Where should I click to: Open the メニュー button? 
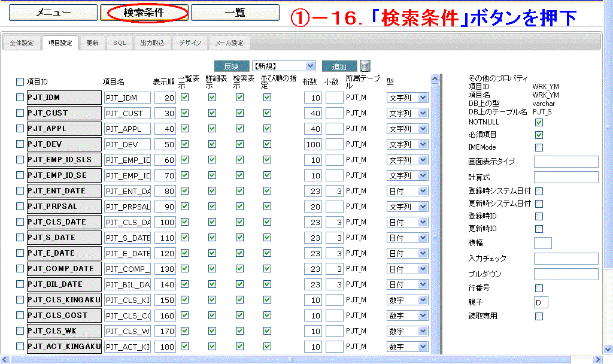53,13
